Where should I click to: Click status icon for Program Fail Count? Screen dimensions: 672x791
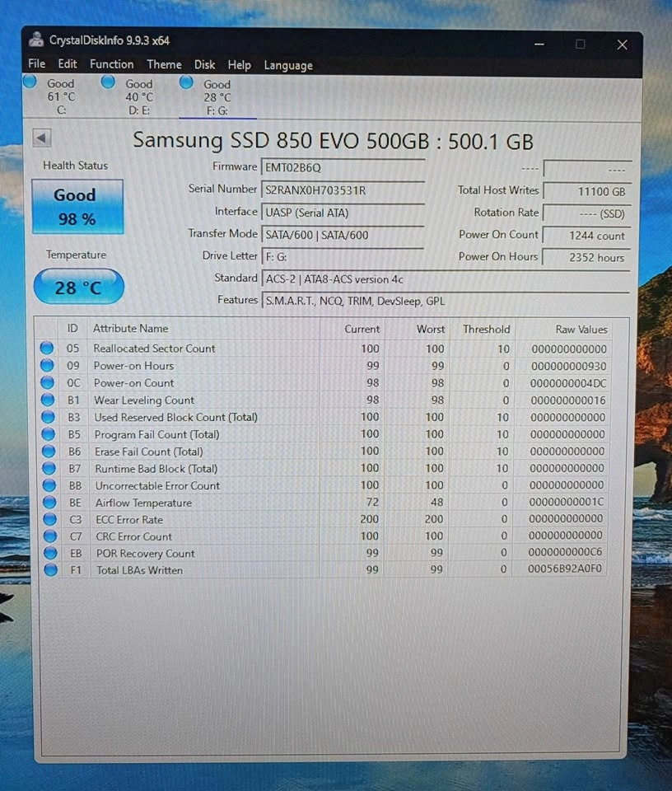tap(48, 434)
